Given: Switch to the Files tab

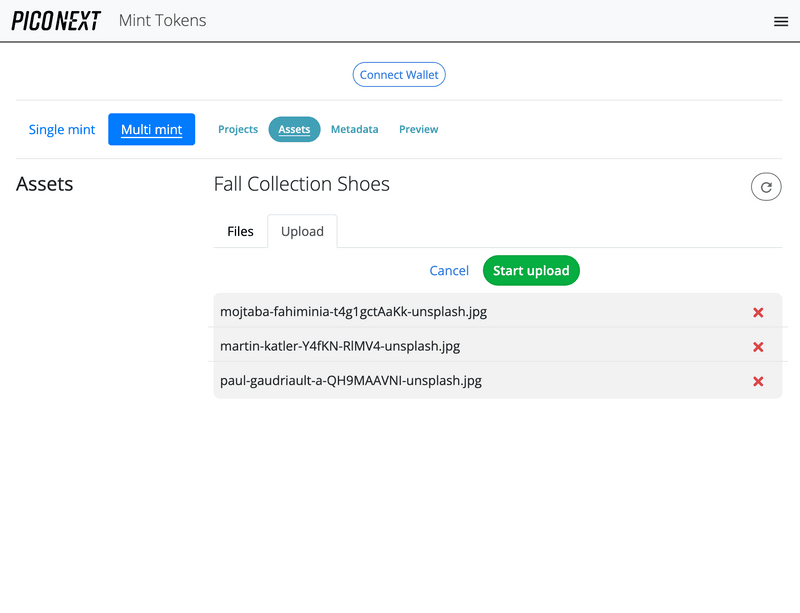Looking at the screenshot, I should tap(240, 231).
